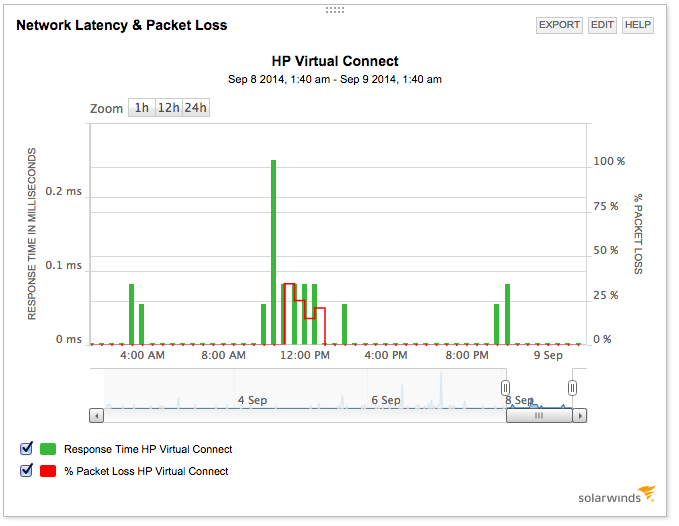Click the EXPORT button

(x=559, y=25)
